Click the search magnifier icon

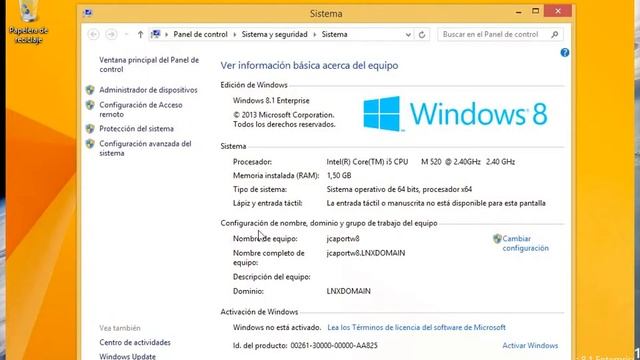click(x=554, y=35)
